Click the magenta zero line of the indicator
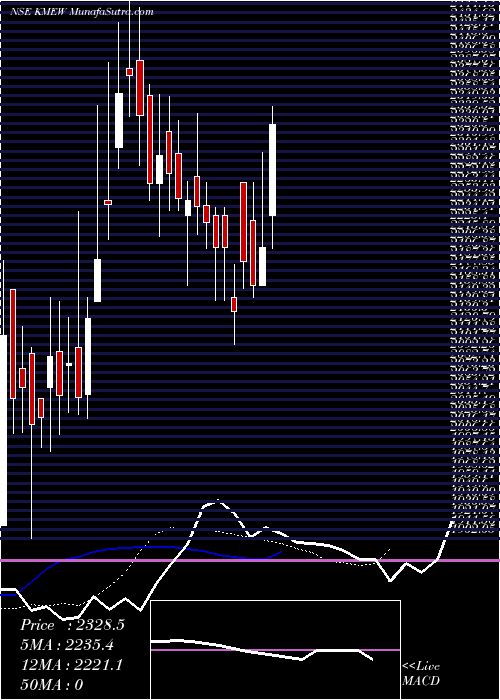 250,560
